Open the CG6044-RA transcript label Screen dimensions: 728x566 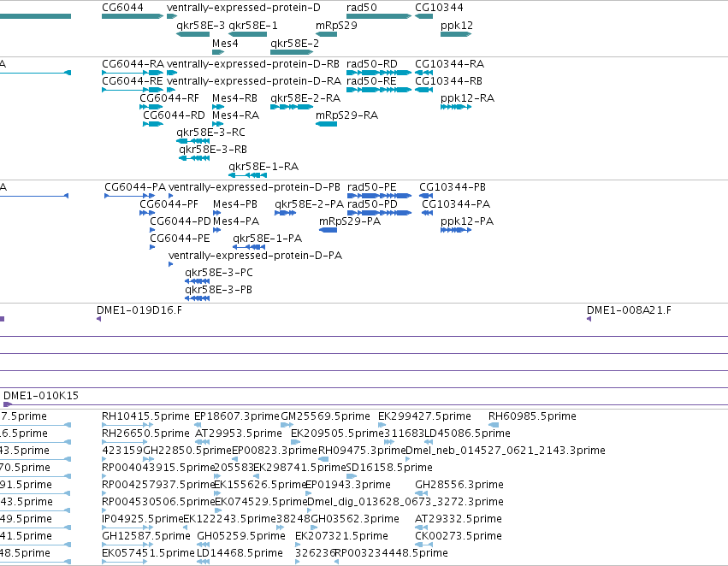(x=133, y=64)
